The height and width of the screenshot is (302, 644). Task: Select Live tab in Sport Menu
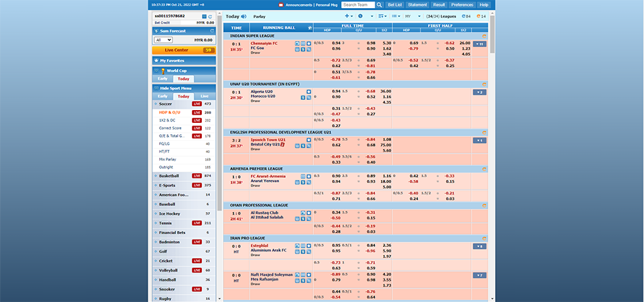pyautogui.click(x=205, y=96)
